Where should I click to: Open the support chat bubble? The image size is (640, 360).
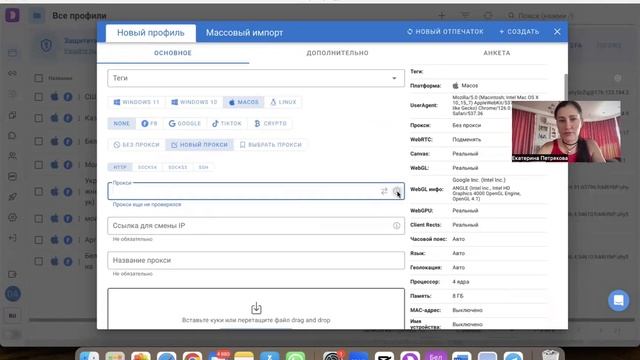click(618, 300)
